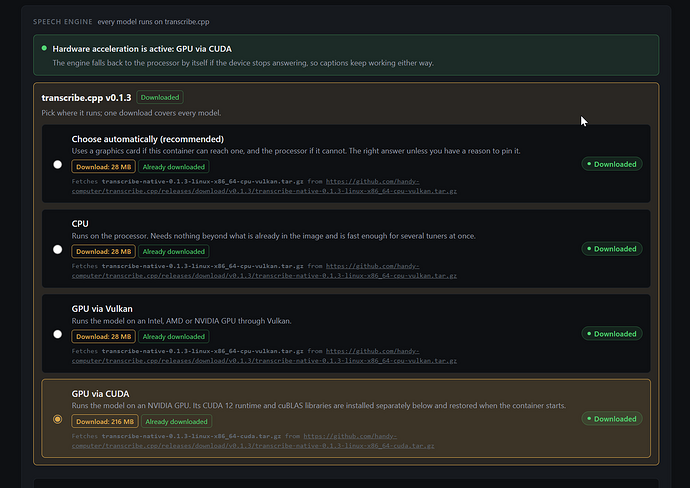The height and width of the screenshot is (488, 690).
Task: Click Download 28 MB under GPU via Vulkan
Action: click(x=103, y=337)
